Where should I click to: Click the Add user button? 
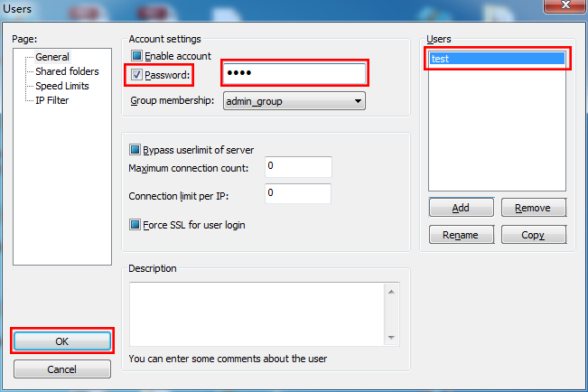[461, 208]
